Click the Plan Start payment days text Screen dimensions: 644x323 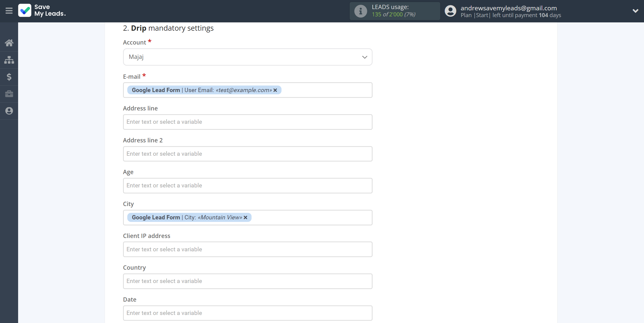(511, 15)
